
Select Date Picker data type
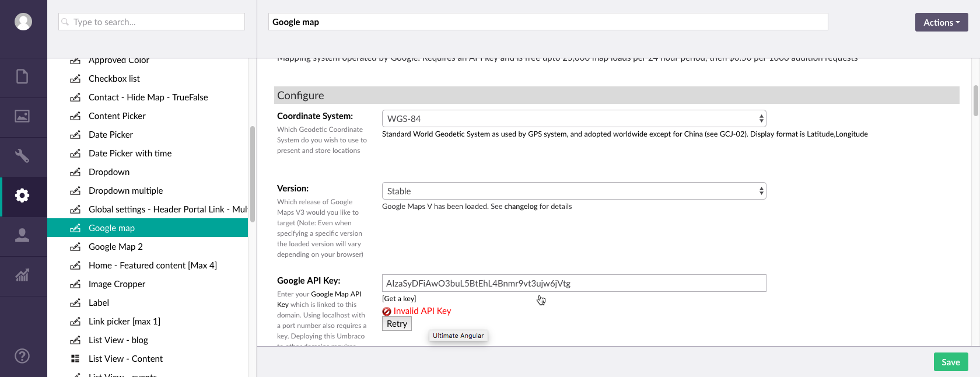pyautogui.click(x=111, y=135)
